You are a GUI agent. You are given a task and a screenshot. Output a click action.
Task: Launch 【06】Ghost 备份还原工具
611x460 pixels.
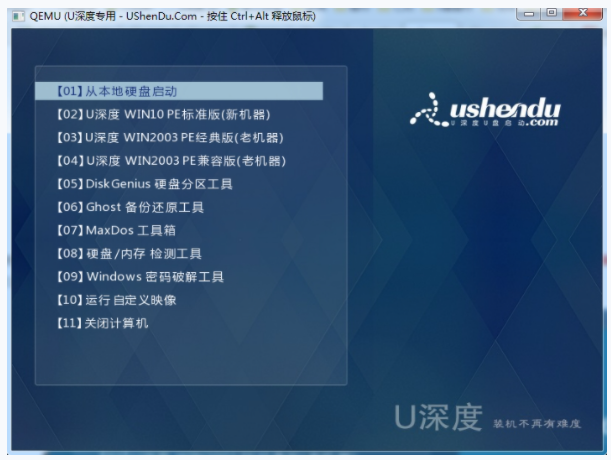pyautogui.click(x=130, y=207)
